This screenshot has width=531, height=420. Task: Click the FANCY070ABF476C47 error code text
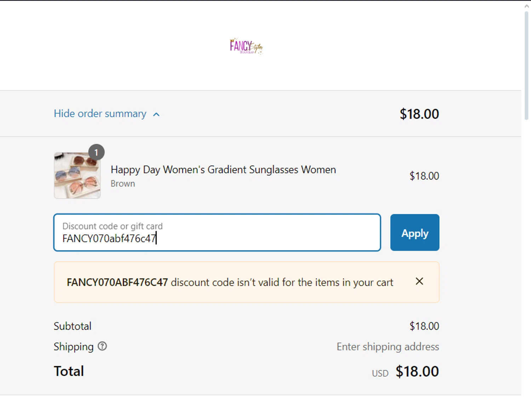click(x=117, y=283)
